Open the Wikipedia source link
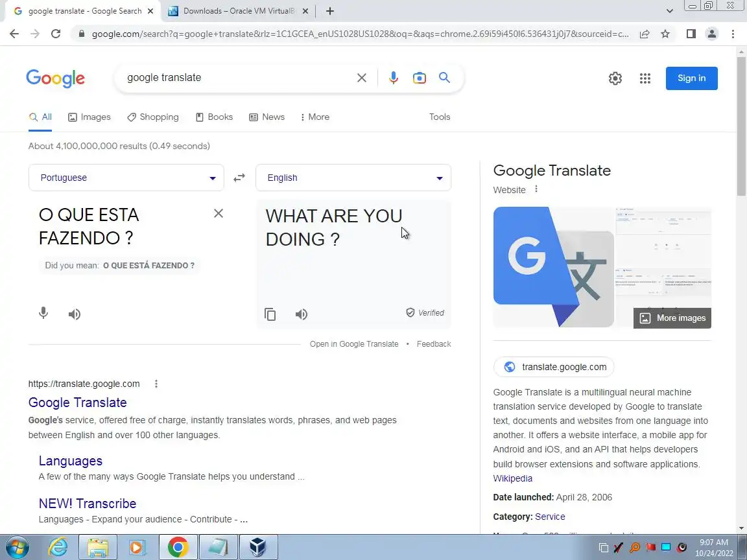Viewport: 747px width, 560px height. pos(513,478)
